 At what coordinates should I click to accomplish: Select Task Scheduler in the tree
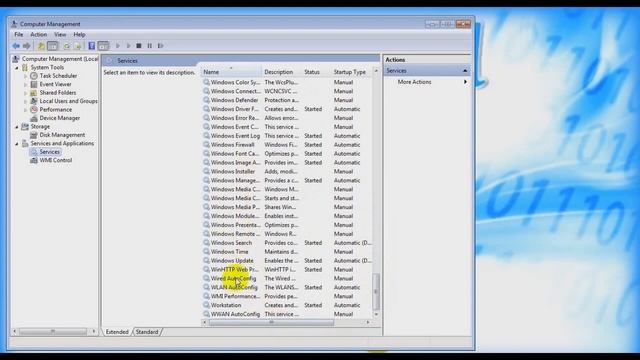58,76
